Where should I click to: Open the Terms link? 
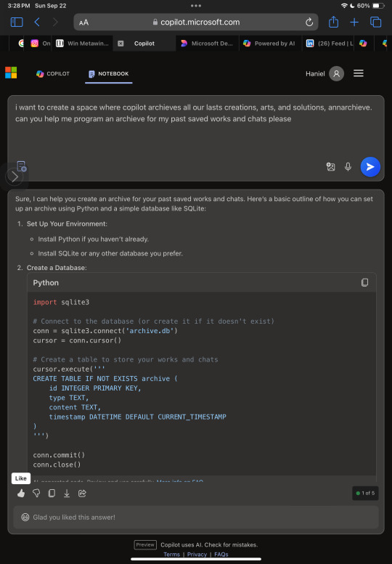pos(171,555)
